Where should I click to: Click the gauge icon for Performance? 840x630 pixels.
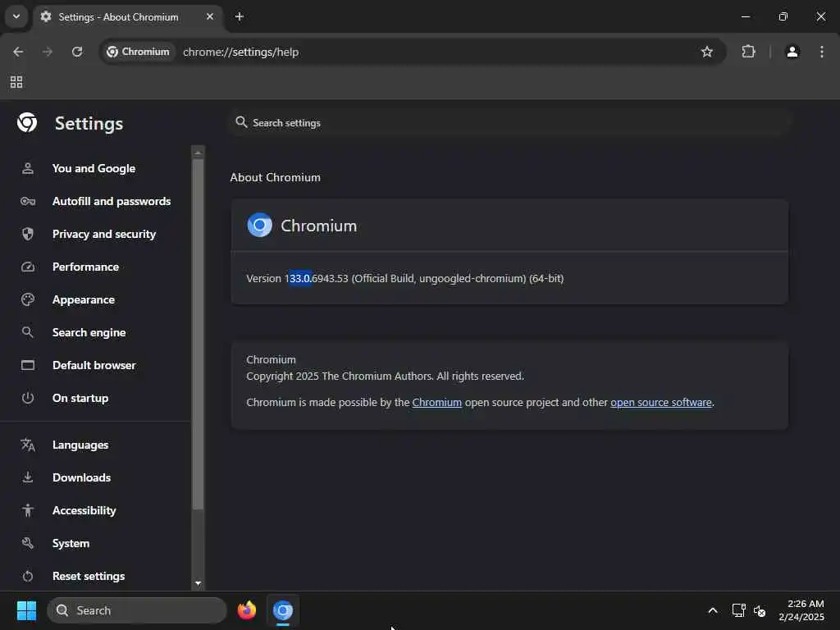[x=28, y=267]
